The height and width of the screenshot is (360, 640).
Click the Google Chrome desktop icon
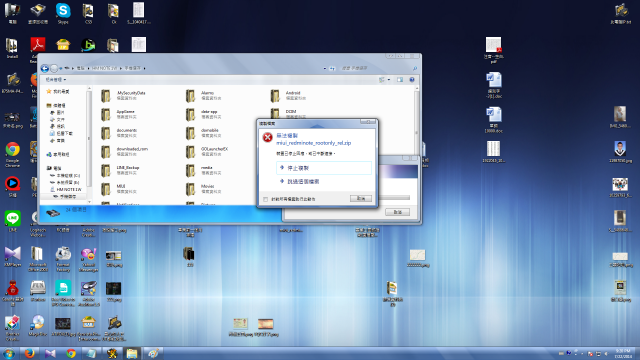click(x=12, y=154)
